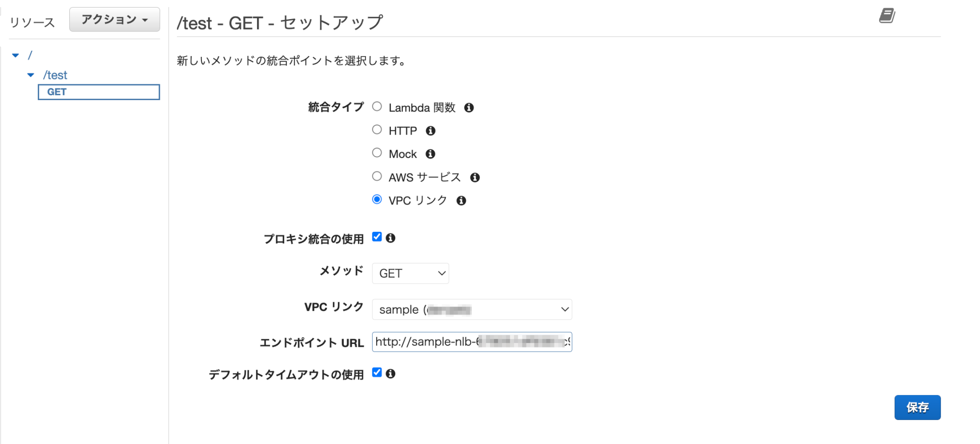Open the アクション menu

[114, 19]
